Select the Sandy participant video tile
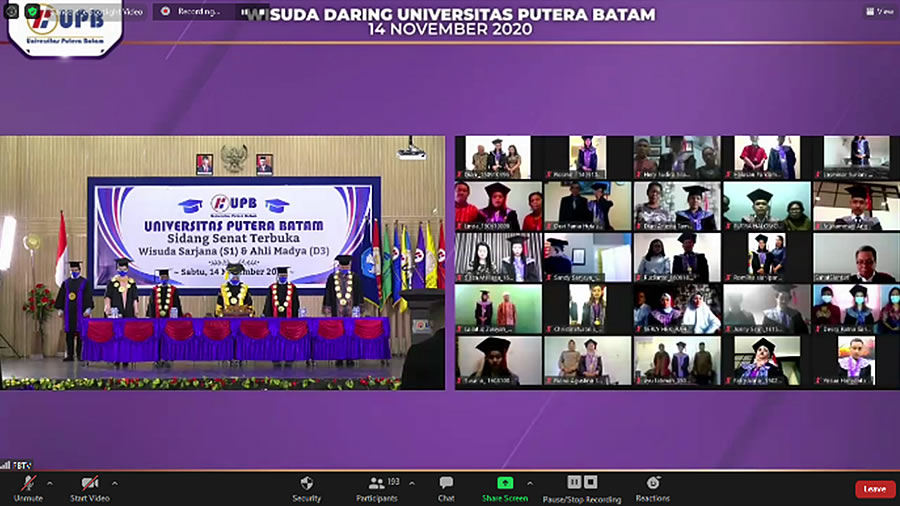Viewport: 900px width, 506px height. pyautogui.click(x=588, y=258)
